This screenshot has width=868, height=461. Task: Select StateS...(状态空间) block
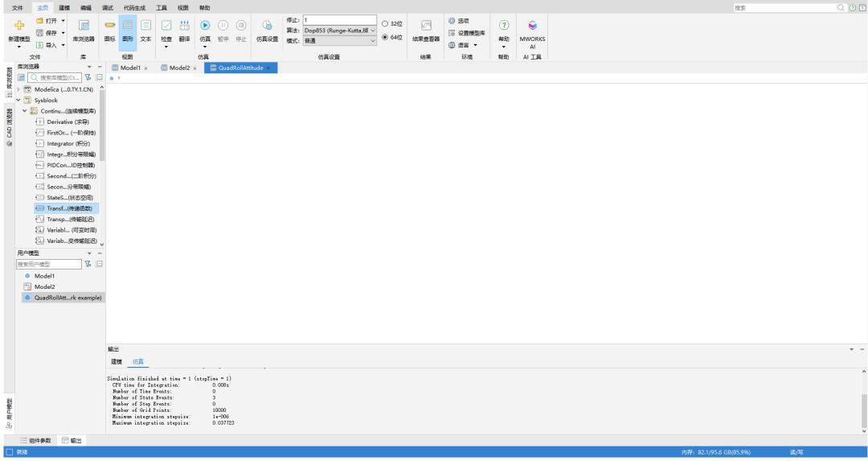(x=64, y=197)
